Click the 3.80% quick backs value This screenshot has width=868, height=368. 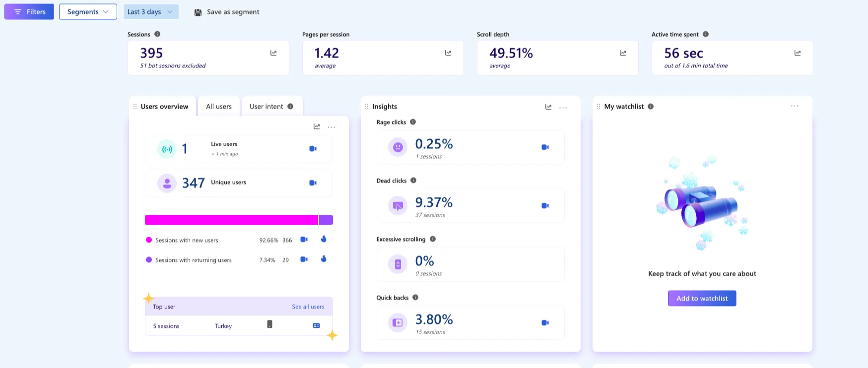pos(434,320)
